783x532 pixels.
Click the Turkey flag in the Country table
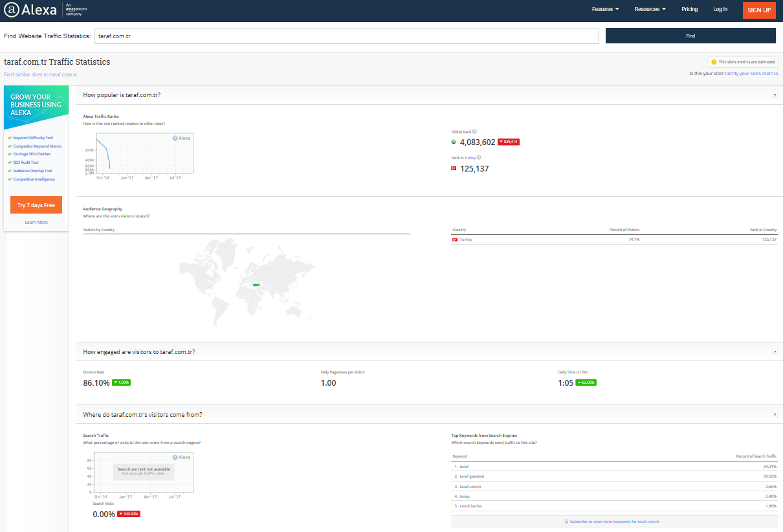point(455,239)
